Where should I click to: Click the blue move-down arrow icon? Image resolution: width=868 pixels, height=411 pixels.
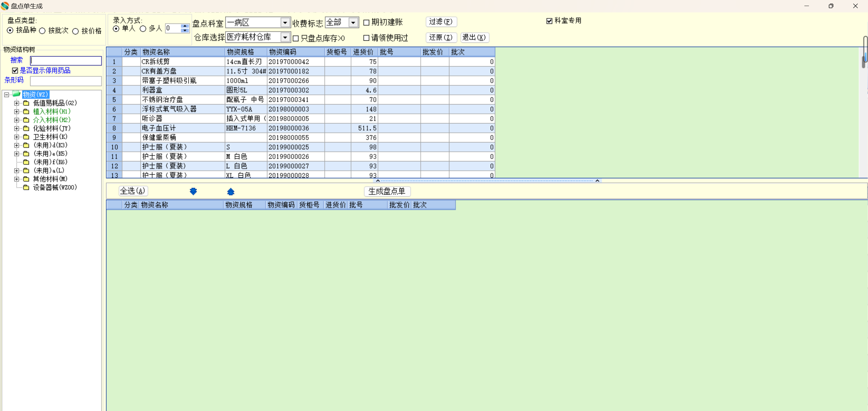point(193,191)
